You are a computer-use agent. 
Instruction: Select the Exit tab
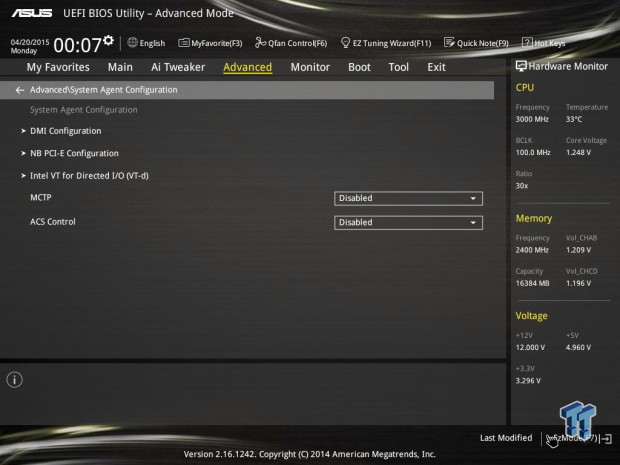click(x=436, y=67)
